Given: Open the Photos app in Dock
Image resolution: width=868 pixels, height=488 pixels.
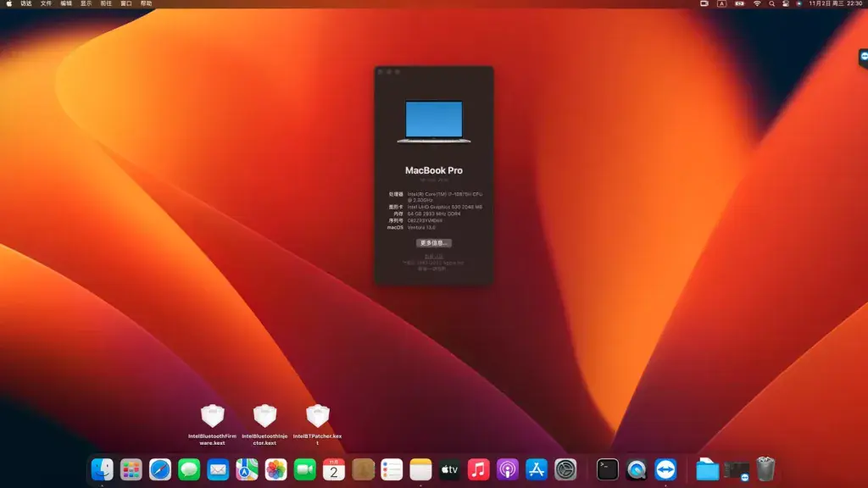Looking at the screenshot, I should coord(275,469).
